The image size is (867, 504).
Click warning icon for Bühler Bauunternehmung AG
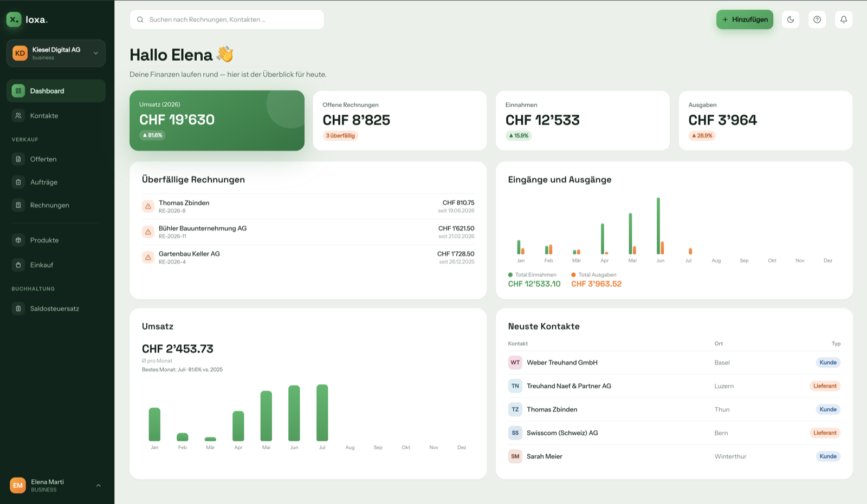point(148,232)
